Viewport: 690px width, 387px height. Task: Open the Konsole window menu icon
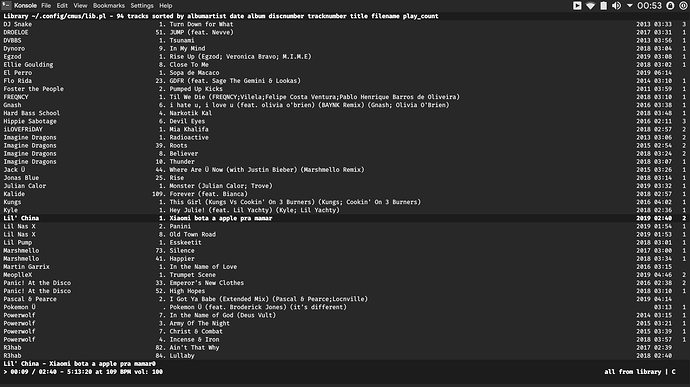[6, 5]
